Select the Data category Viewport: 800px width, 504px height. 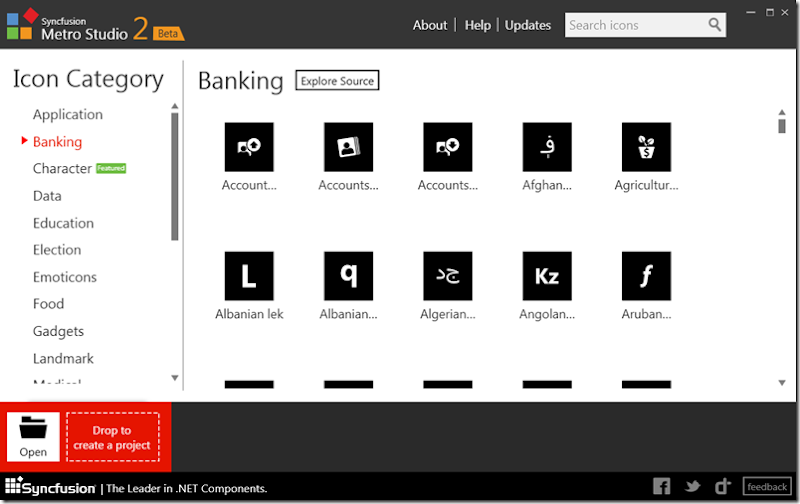pos(47,196)
